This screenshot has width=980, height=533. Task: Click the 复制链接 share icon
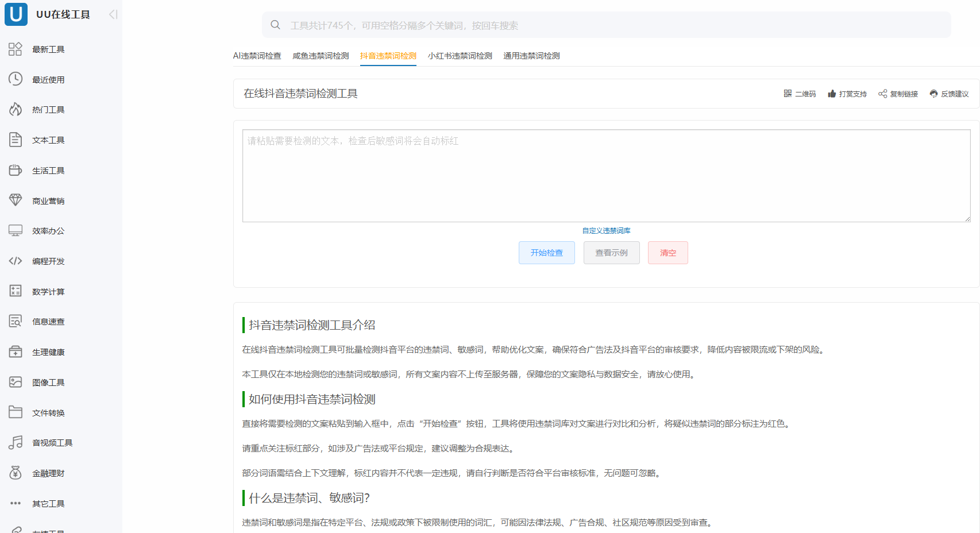(883, 94)
